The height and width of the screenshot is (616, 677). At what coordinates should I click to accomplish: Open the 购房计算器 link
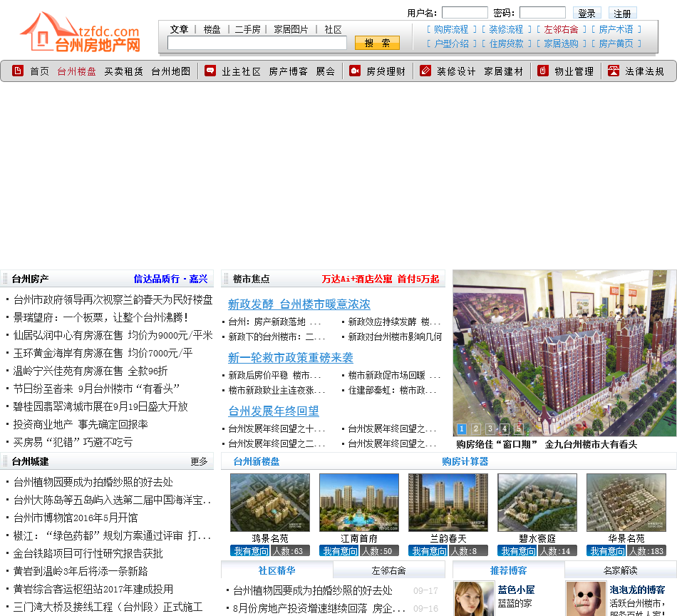tap(465, 462)
